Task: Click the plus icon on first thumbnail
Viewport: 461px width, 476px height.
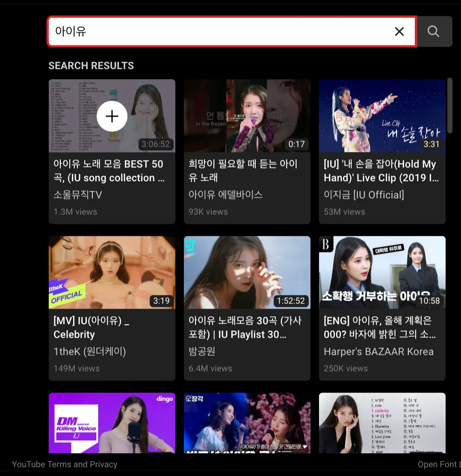Action: (x=112, y=116)
